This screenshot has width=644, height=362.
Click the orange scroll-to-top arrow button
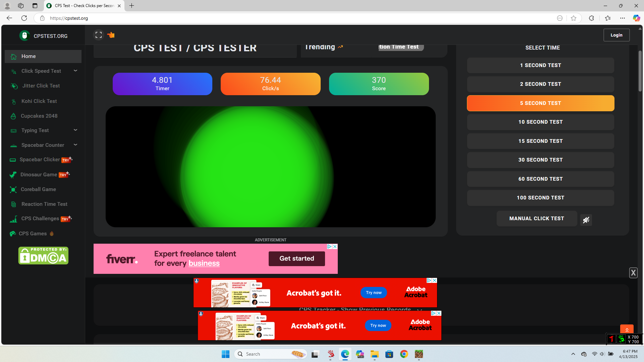click(x=627, y=330)
